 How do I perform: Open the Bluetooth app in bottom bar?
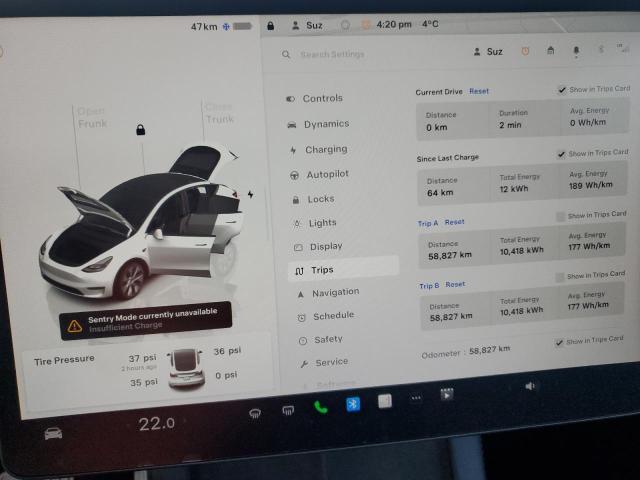coord(353,404)
